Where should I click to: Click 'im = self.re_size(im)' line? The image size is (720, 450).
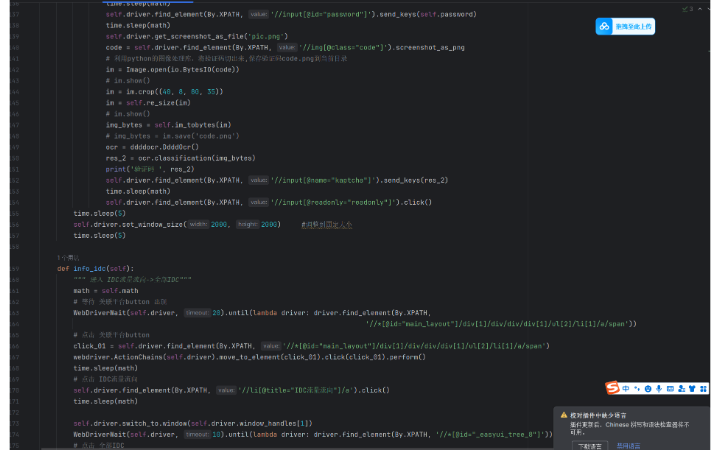tap(148, 103)
